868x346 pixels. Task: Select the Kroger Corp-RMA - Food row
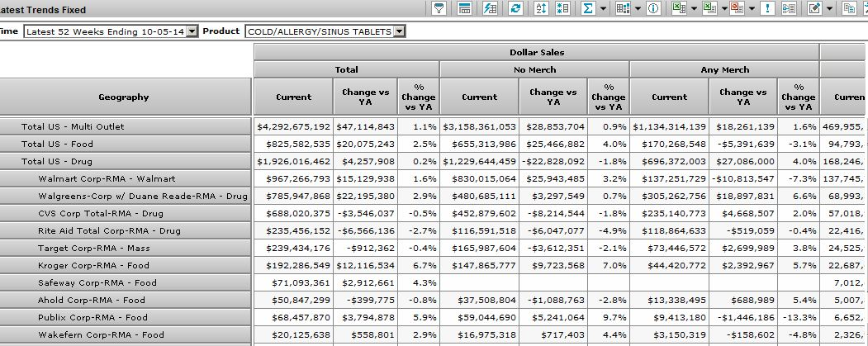124,265
